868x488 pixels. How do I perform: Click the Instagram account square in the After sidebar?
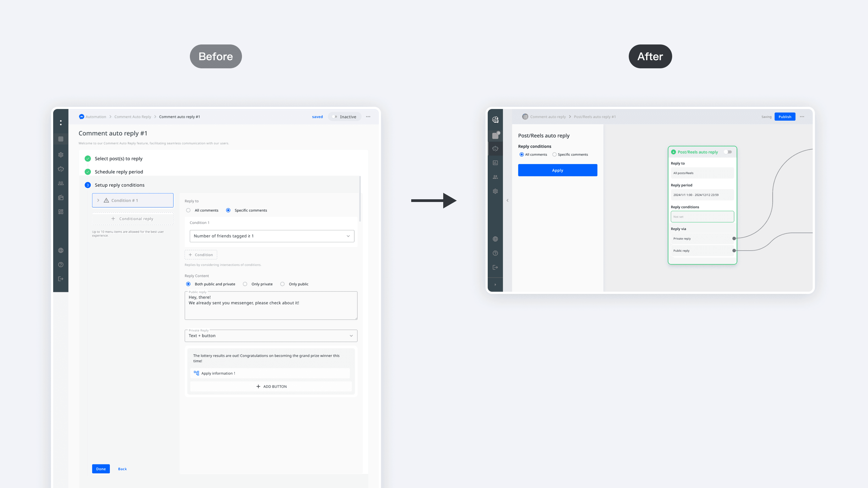click(495, 135)
